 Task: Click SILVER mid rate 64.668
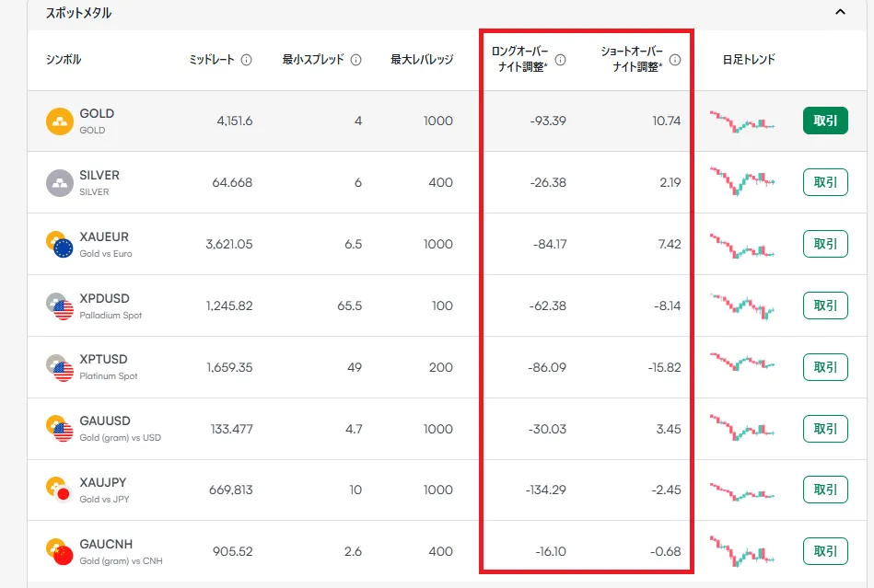[232, 182]
